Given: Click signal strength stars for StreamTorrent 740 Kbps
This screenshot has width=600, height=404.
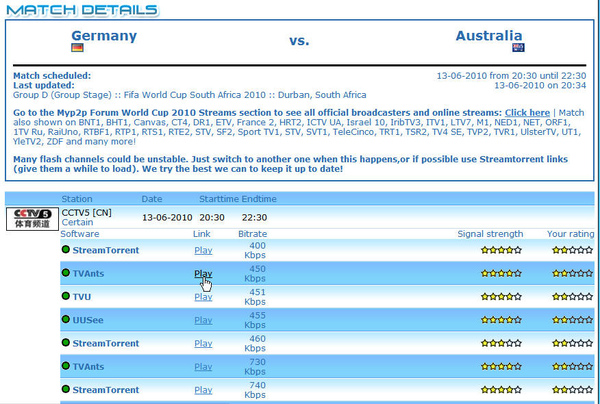Looking at the screenshot, I should click(x=501, y=390).
